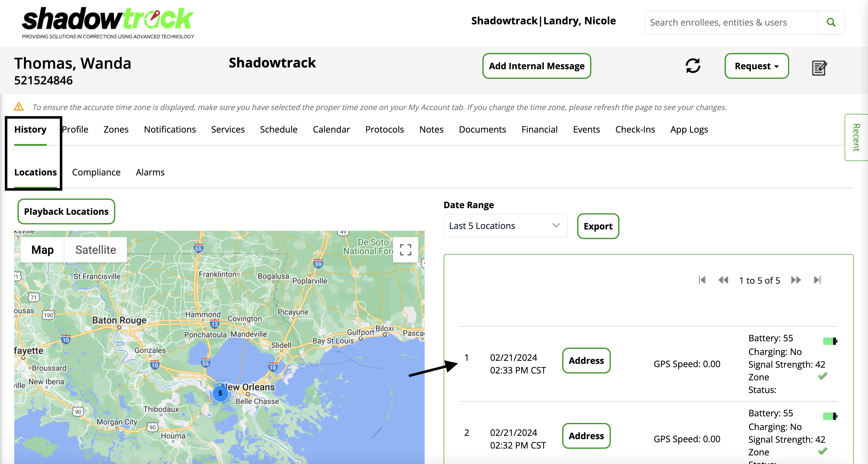Open the Alarms sub-tab
Screen dimensions: 868x464
click(150, 172)
